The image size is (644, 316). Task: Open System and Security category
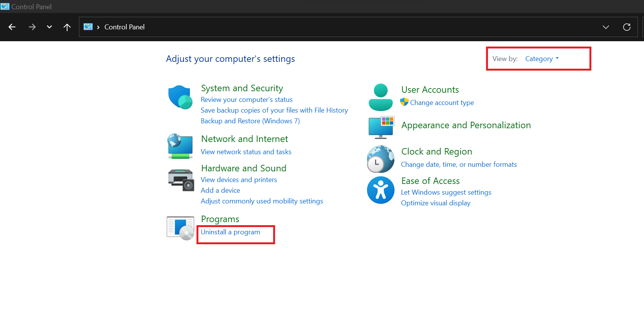pyautogui.click(x=242, y=88)
